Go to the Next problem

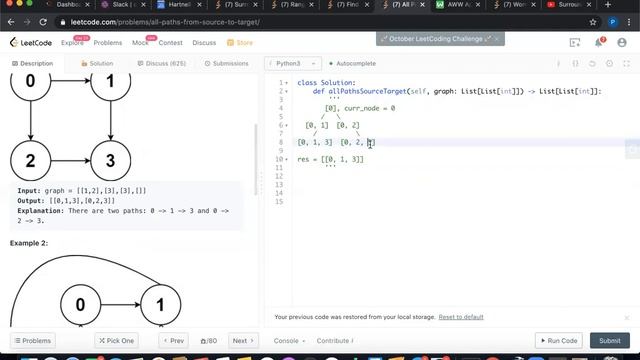coord(243,340)
